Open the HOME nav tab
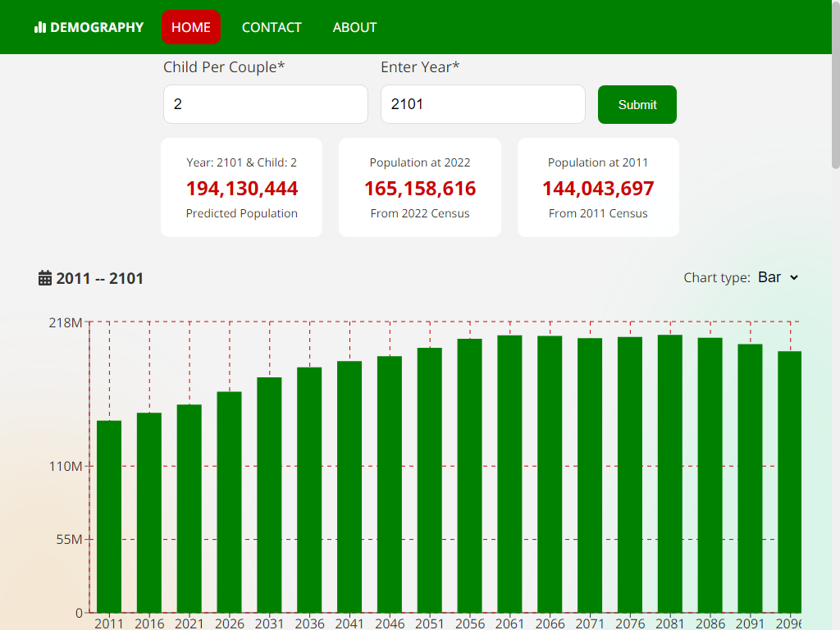Viewport: 840px width, 630px height. pyautogui.click(x=190, y=27)
